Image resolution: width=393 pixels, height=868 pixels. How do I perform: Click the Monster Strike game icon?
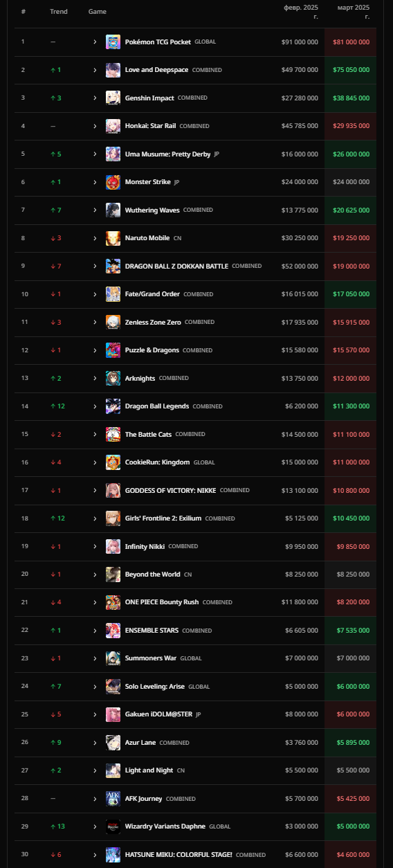click(113, 182)
